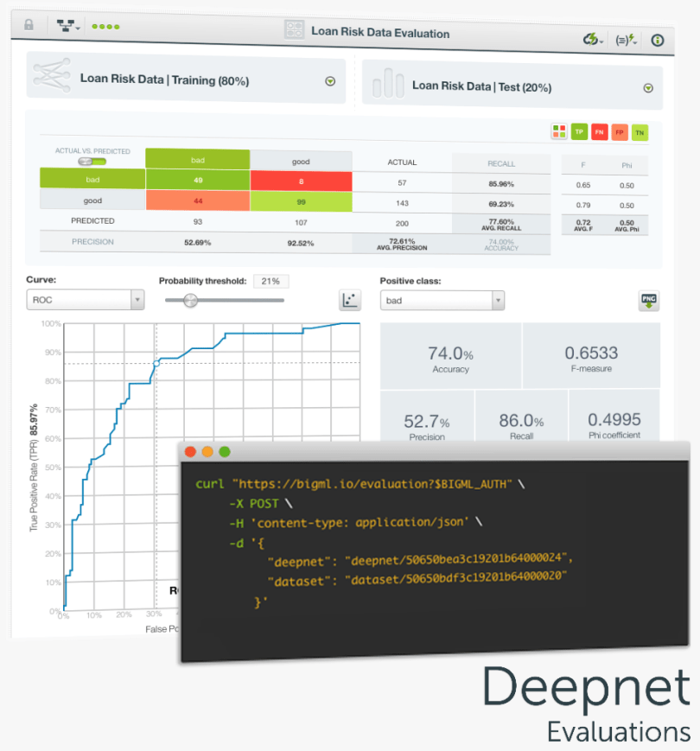The width and height of the screenshot is (700, 751).
Task: Select the 'good' predicted column header
Action: 301,161
